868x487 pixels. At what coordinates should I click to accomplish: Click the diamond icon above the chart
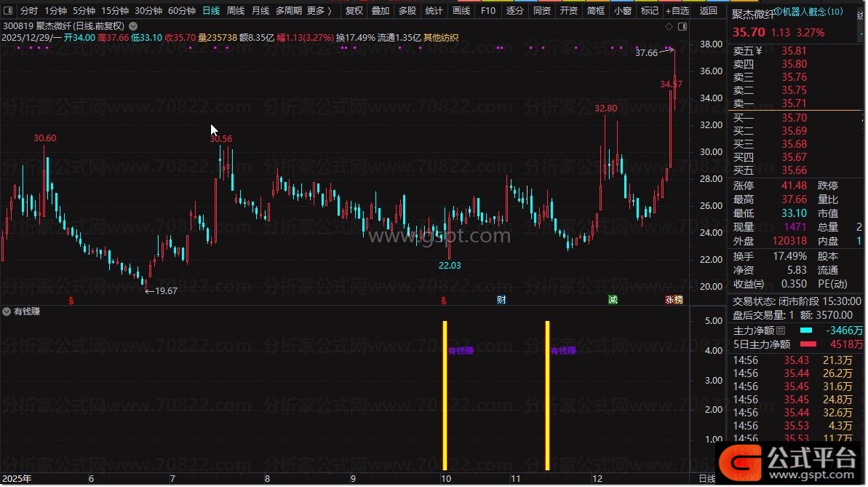669,26
